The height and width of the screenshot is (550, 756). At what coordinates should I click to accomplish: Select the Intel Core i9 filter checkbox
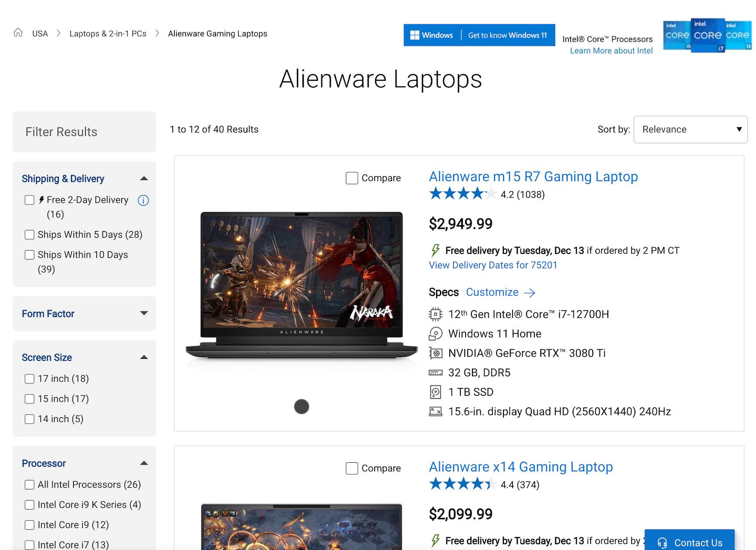click(x=30, y=525)
